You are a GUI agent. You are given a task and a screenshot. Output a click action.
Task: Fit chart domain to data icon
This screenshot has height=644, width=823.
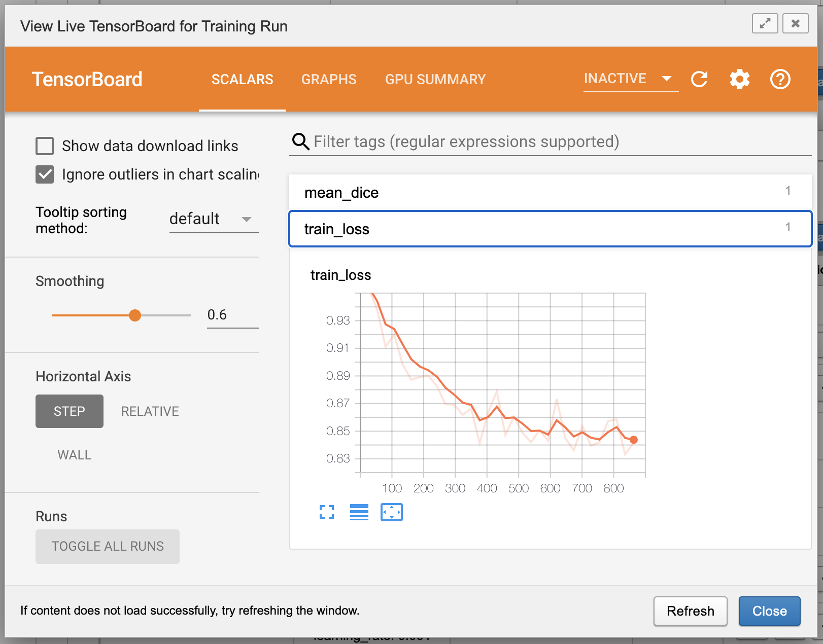point(391,512)
